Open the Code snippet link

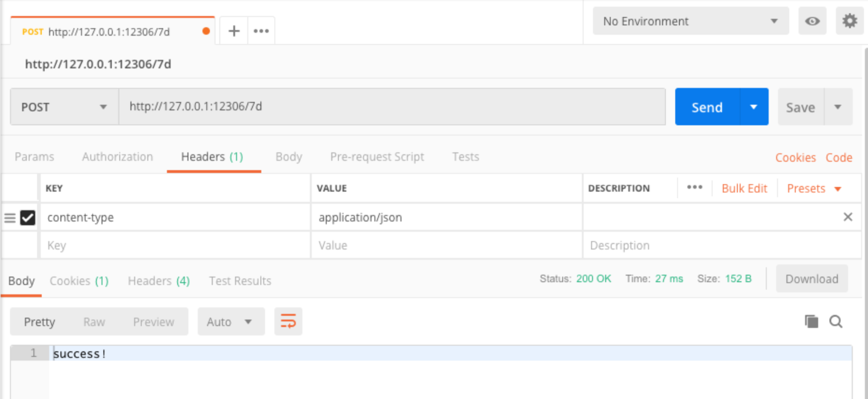click(x=839, y=157)
